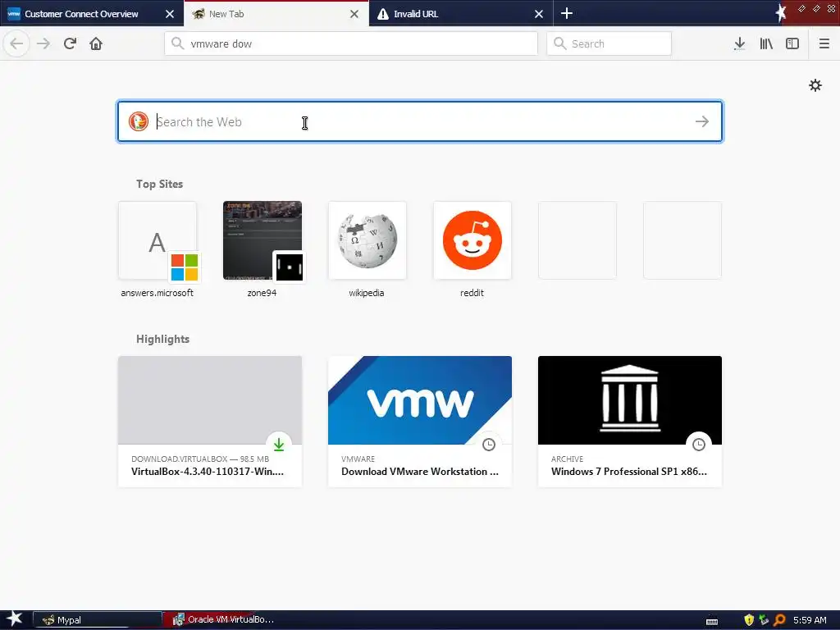The image size is (840, 630).
Task: Focus the Search the Web box
Action: (420, 121)
